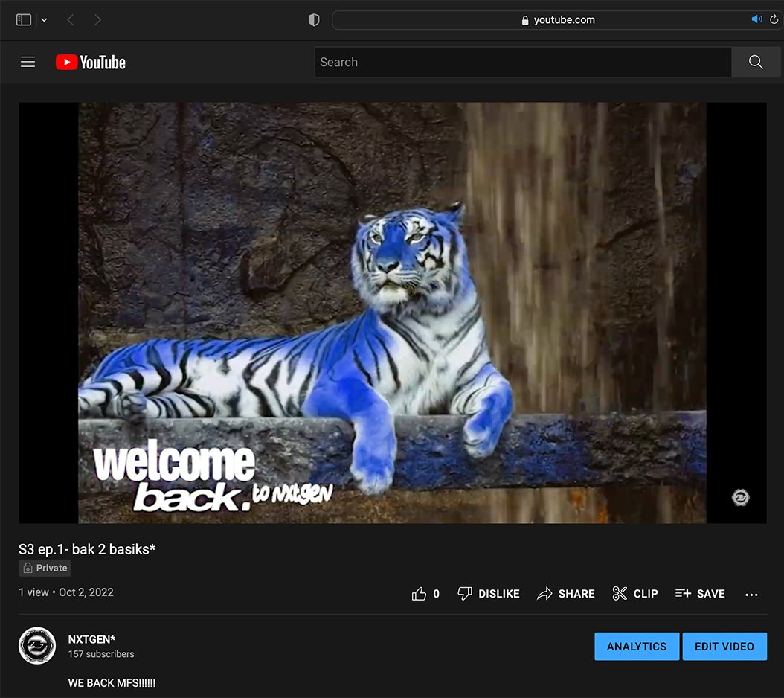Viewport: 784px width, 698px height.
Task: Open the three-dot more actions menu
Action: click(751, 595)
